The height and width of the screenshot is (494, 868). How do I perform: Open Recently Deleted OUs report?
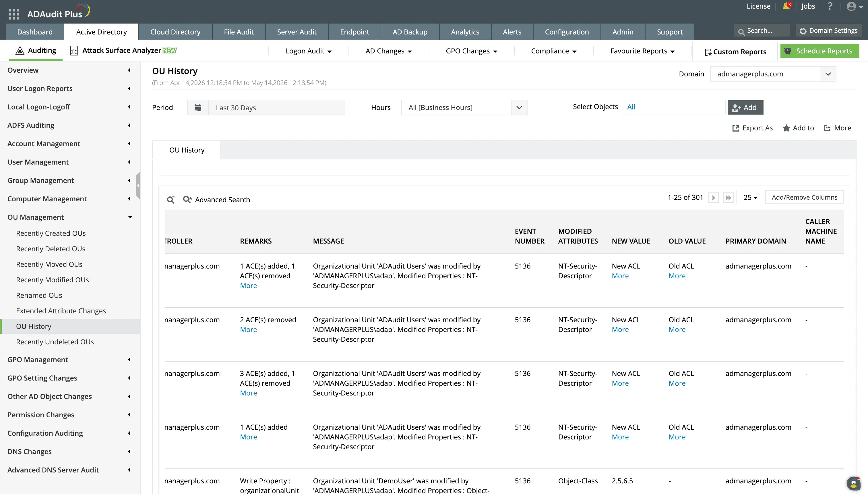point(51,249)
